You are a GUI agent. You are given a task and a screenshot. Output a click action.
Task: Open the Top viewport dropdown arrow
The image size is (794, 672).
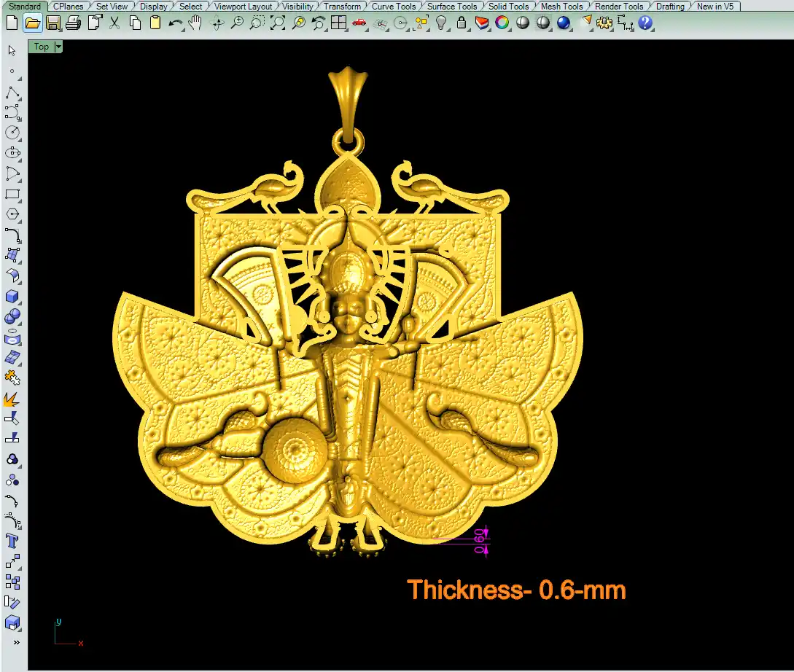[58, 47]
